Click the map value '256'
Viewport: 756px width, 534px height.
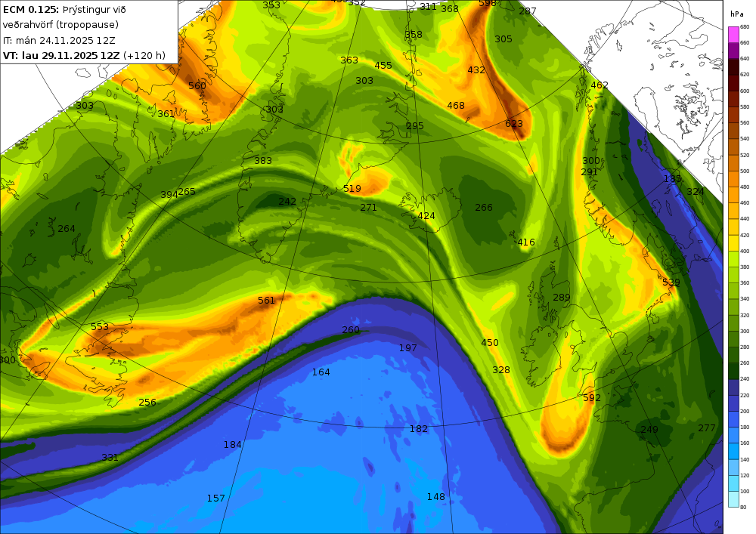147,402
